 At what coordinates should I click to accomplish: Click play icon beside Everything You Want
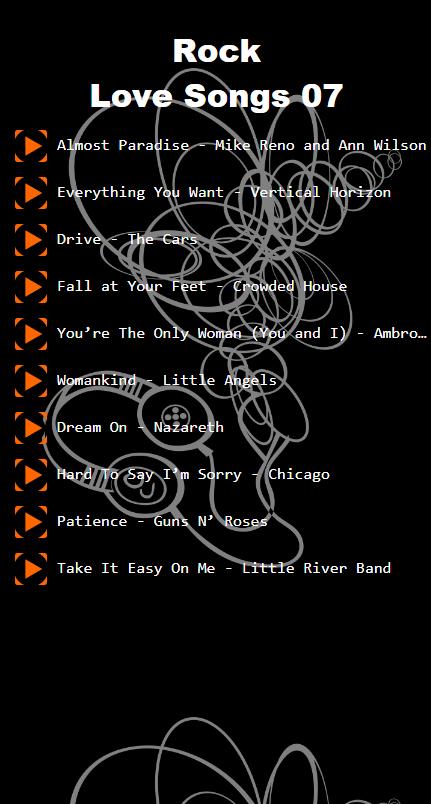point(31,193)
